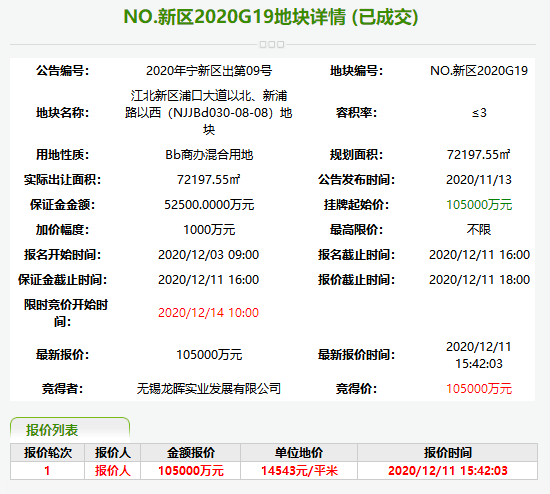Click the 实际出让面积 value 72197.55㎡

pos(209,180)
